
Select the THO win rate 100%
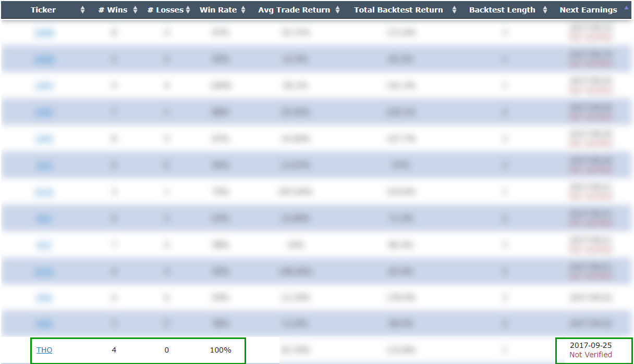pyautogui.click(x=221, y=350)
